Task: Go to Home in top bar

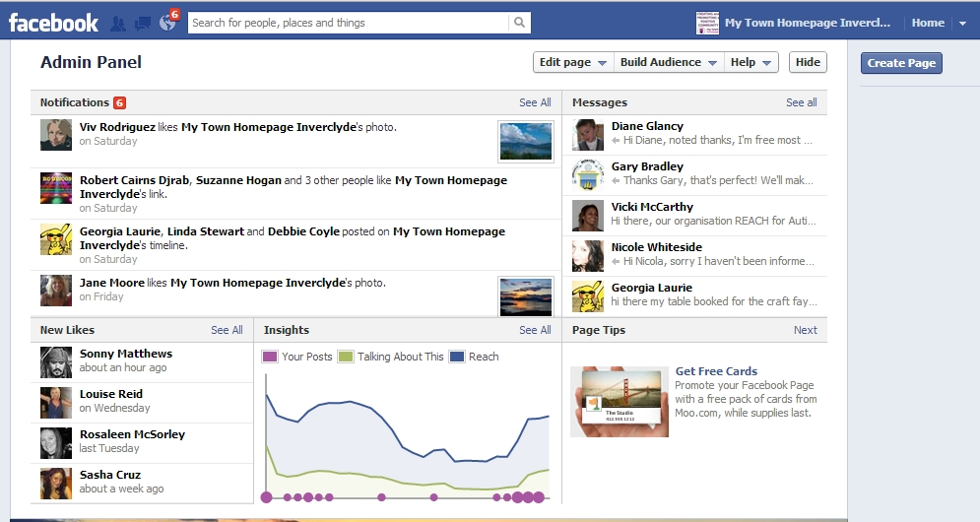Action: [928, 23]
